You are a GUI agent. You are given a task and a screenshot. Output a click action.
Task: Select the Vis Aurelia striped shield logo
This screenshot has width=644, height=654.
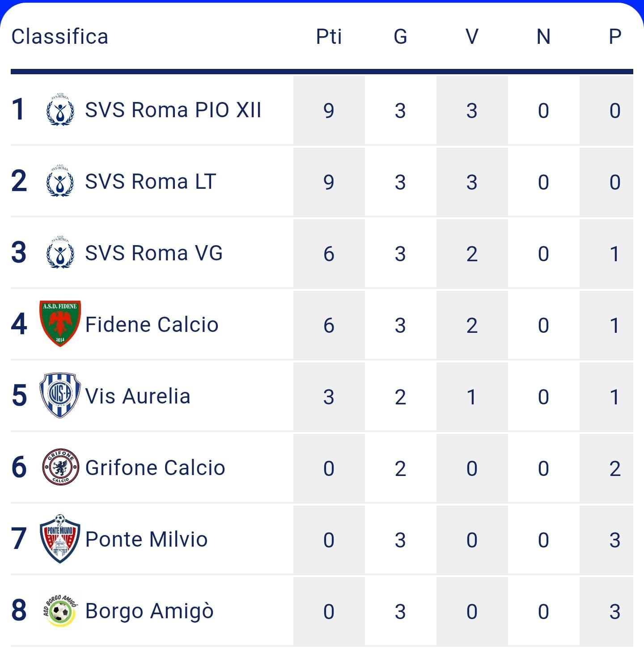tap(60, 395)
